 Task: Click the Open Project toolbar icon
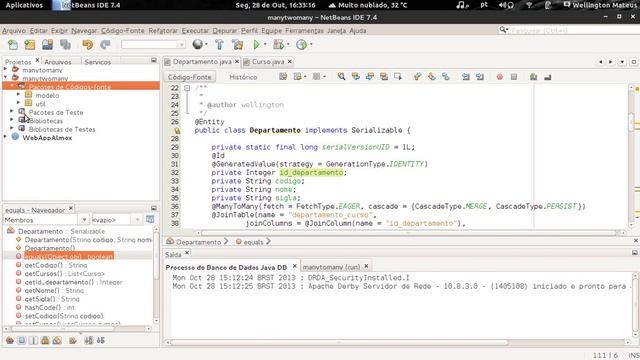point(47,44)
